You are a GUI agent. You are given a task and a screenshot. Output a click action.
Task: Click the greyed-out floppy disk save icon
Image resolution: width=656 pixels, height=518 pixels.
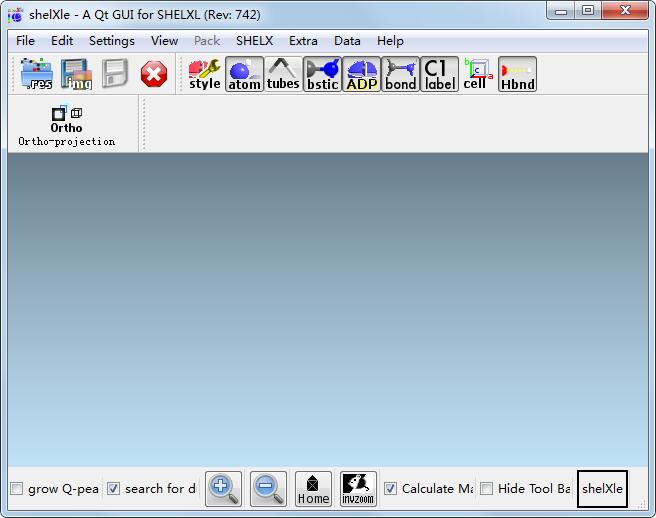click(x=114, y=74)
